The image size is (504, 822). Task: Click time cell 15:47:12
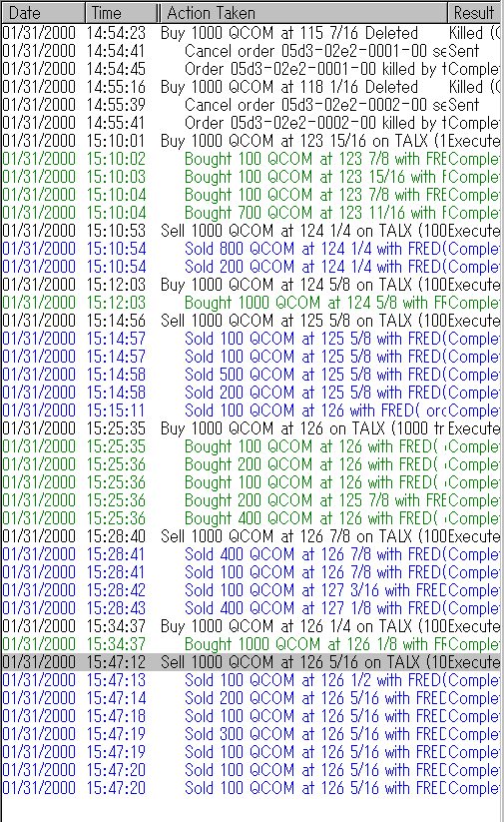point(116,662)
